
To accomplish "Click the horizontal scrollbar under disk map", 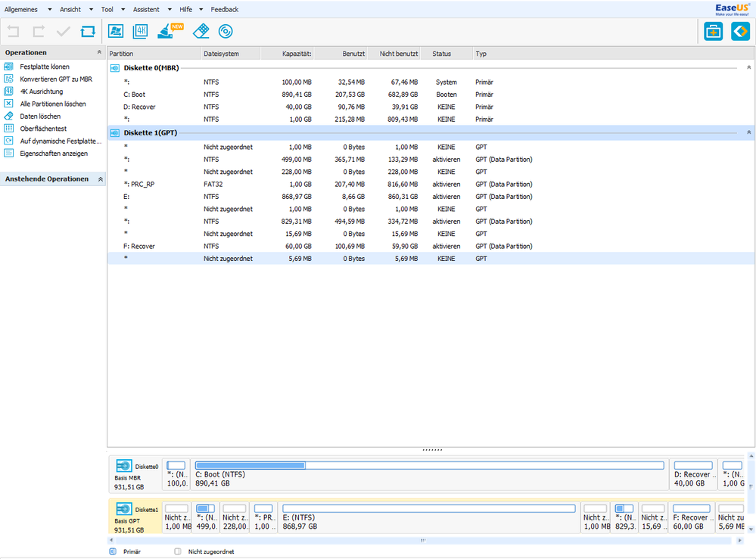I will click(424, 540).
